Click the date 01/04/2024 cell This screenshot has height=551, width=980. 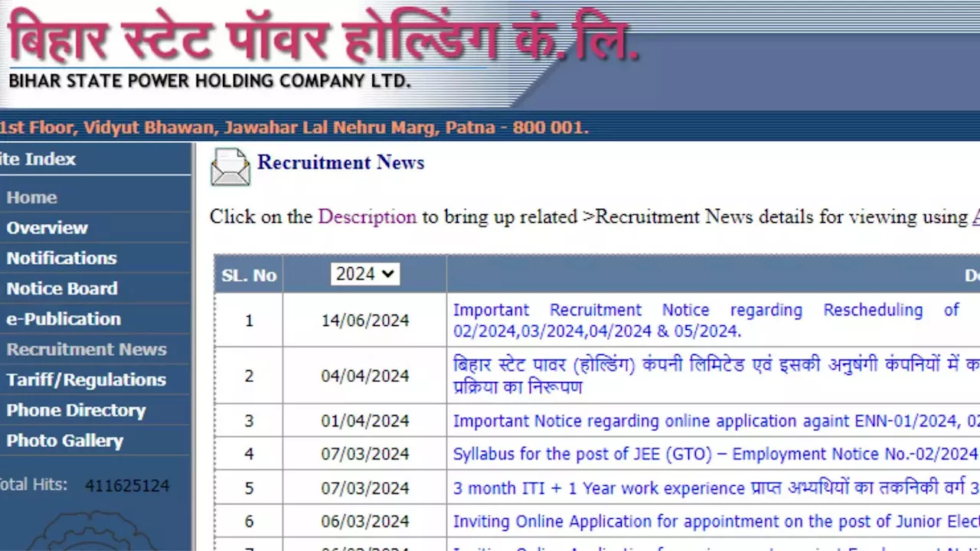point(365,421)
